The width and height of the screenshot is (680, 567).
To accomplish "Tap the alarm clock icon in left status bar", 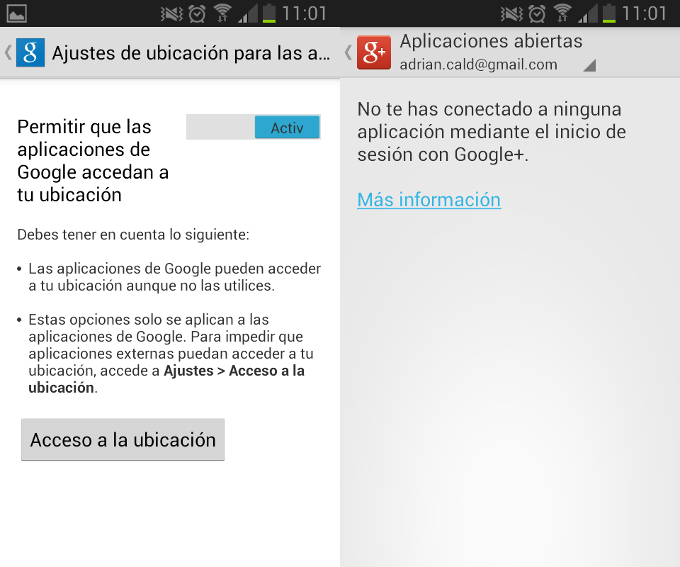I will 196,13.
